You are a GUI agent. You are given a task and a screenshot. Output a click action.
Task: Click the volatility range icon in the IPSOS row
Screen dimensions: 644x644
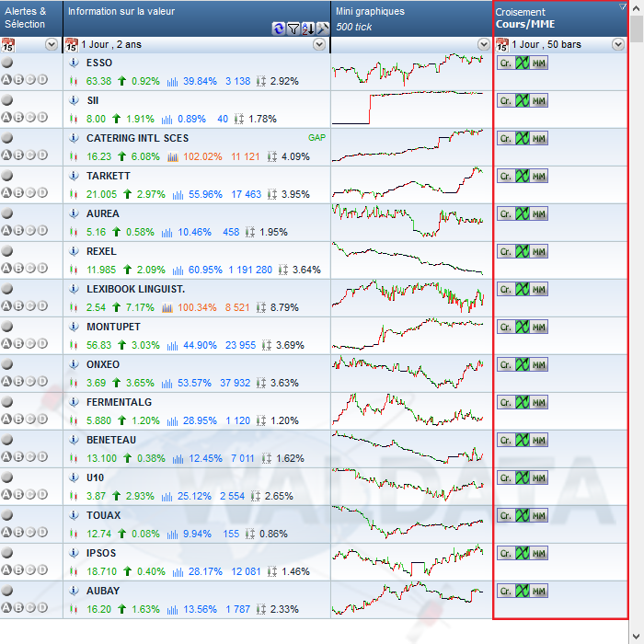click(x=272, y=571)
